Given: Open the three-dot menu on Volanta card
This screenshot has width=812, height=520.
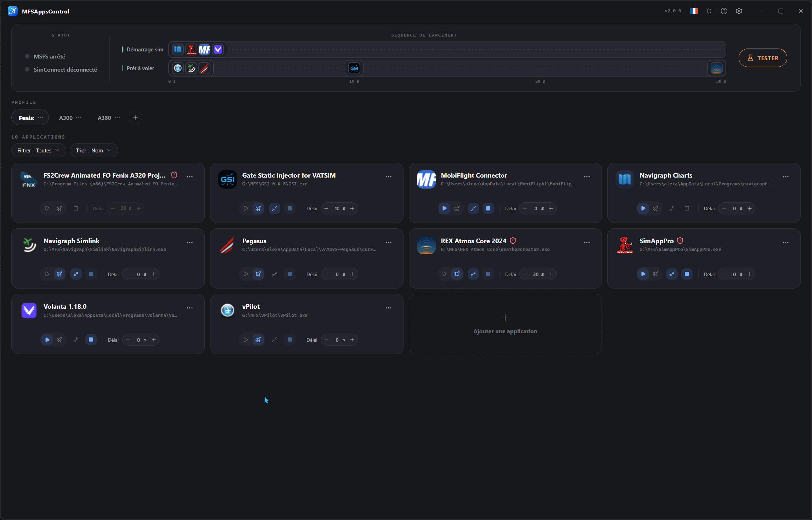Looking at the screenshot, I should point(190,308).
